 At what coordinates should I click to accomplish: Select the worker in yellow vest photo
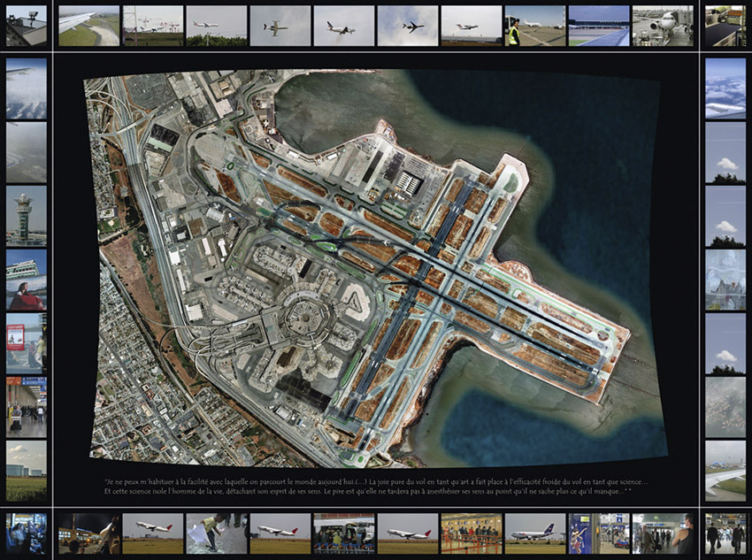(x=534, y=26)
